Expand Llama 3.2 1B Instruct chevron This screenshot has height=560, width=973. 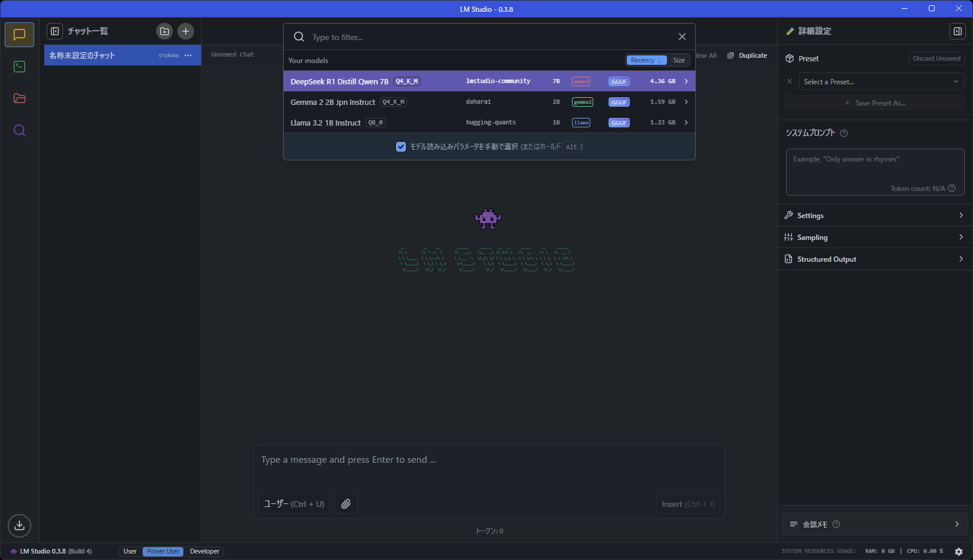click(x=686, y=123)
